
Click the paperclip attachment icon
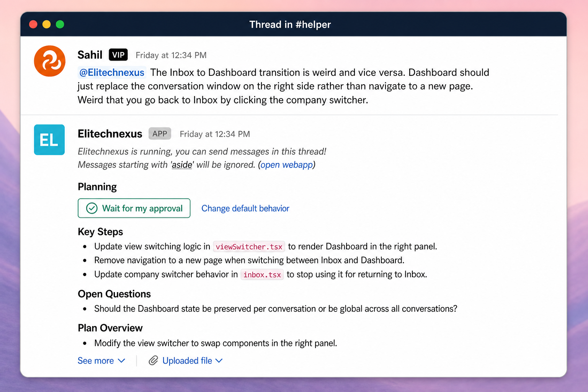(153, 361)
